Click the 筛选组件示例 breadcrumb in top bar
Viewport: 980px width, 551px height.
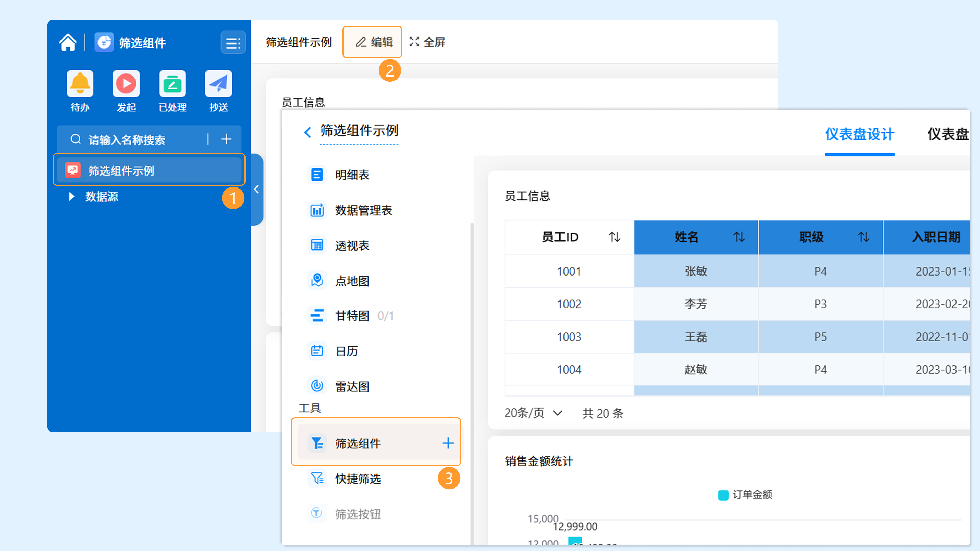(x=299, y=42)
